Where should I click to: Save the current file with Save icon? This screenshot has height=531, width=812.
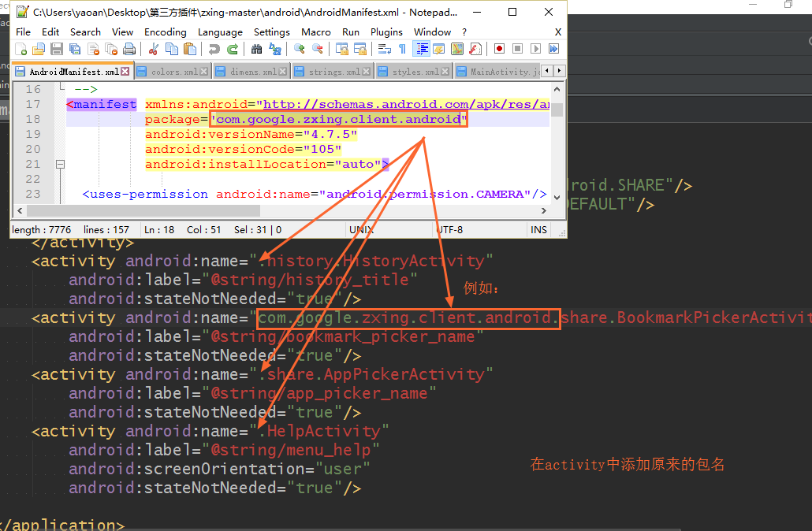click(x=57, y=49)
